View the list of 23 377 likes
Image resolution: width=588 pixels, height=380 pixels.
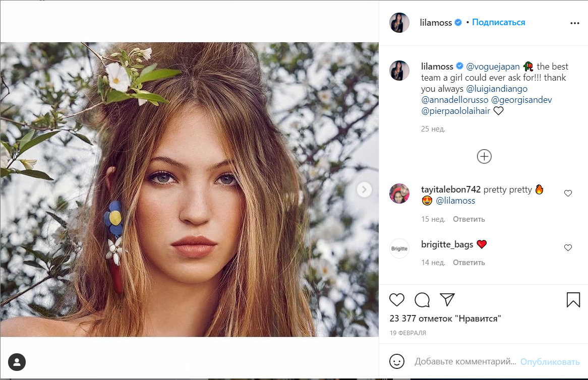click(445, 319)
